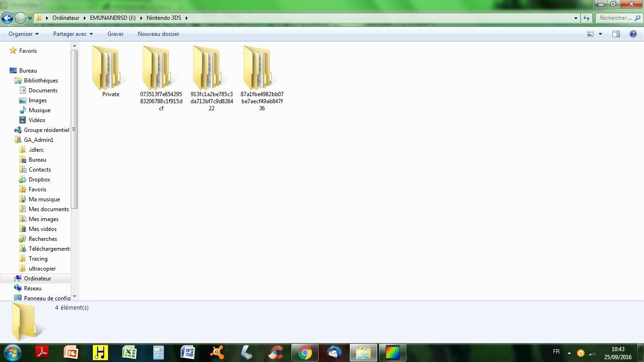Open the recent pages dropdown beside the Forward arrow
The width and height of the screenshot is (644, 362).
[x=30, y=18]
